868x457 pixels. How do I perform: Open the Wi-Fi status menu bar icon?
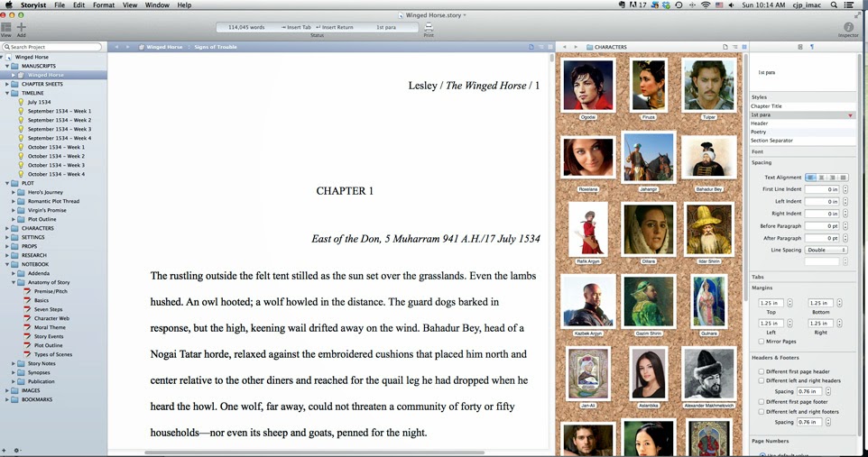706,5
